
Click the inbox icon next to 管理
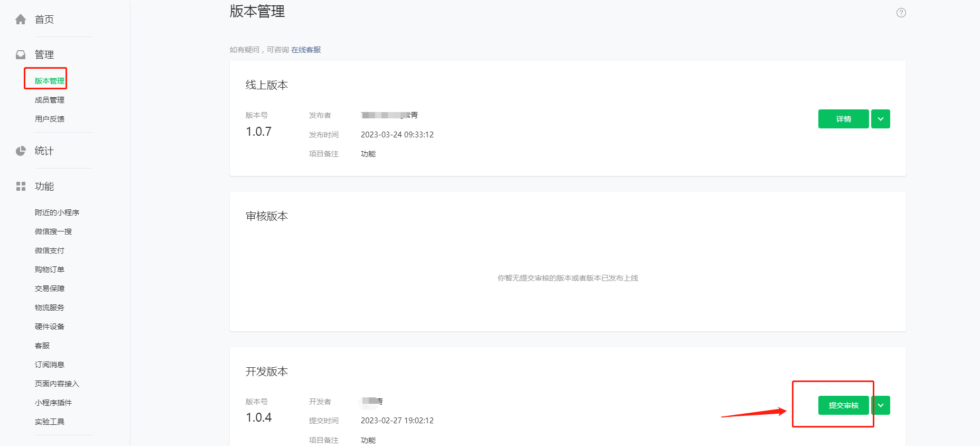coord(21,54)
